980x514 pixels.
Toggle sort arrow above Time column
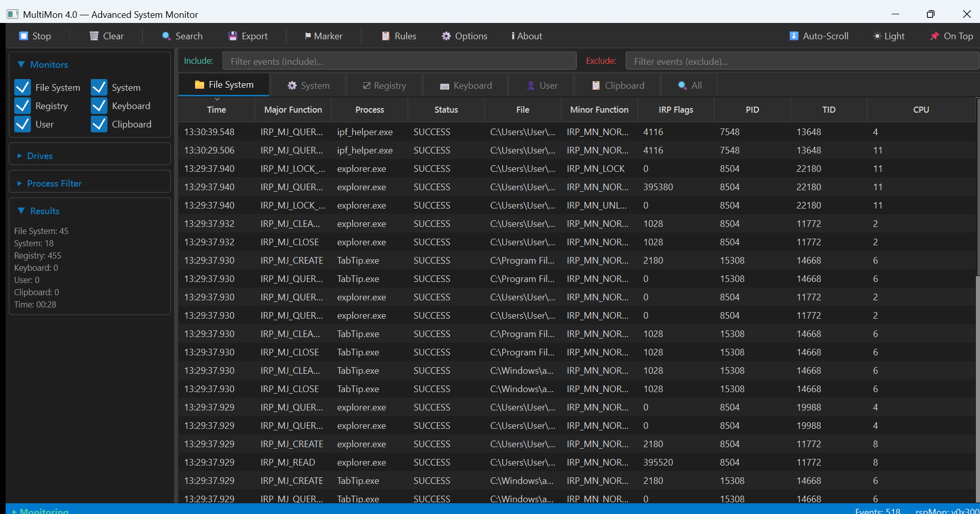click(x=217, y=99)
